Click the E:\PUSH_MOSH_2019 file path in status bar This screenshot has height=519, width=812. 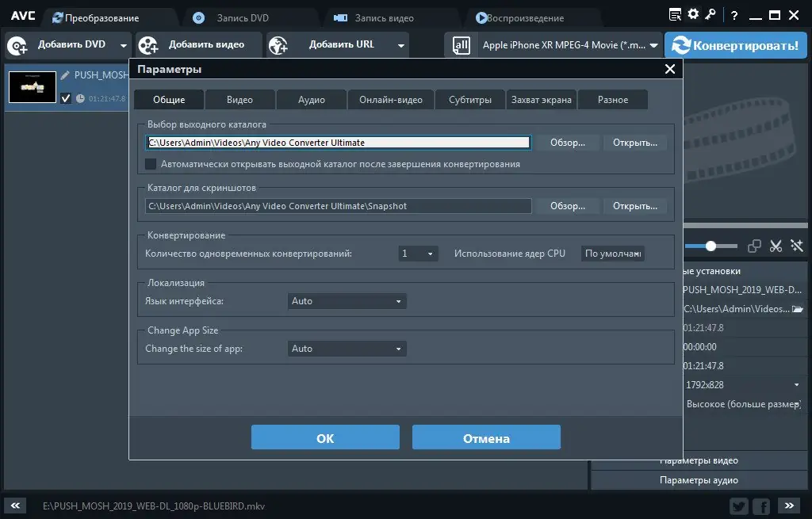[x=153, y=506]
